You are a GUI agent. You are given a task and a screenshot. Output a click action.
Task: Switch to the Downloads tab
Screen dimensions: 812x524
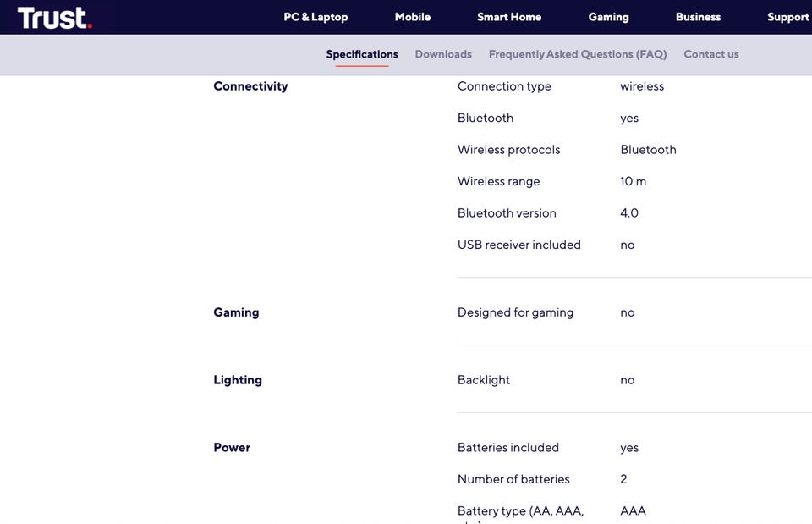coord(443,54)
